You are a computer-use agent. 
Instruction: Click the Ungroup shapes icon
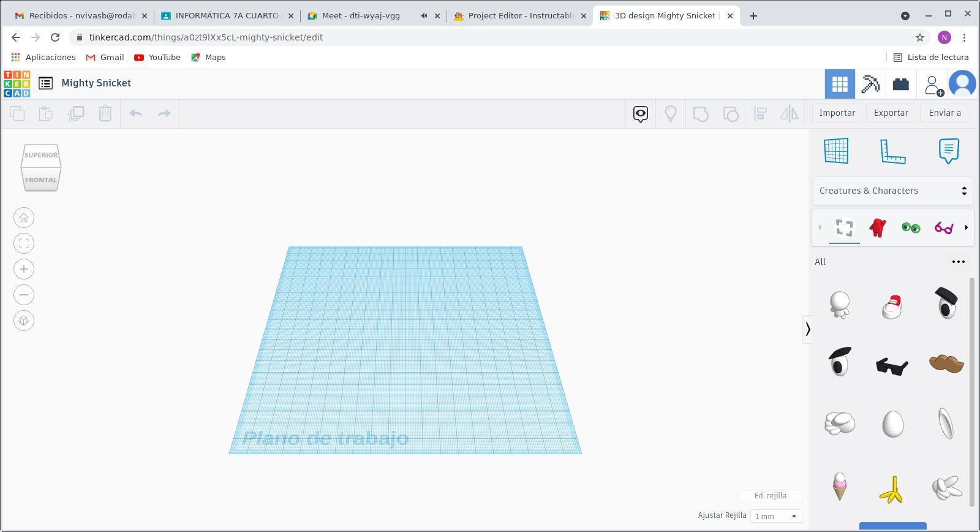tap(731, 113)
